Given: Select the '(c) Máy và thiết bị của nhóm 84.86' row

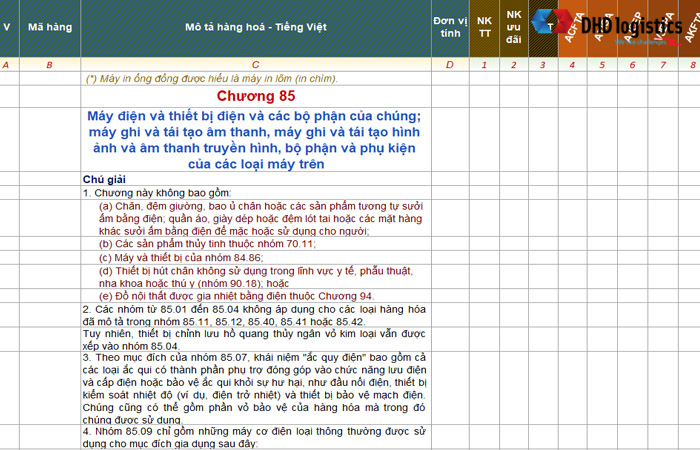Looking at the screenshot, I should point(256,258).
